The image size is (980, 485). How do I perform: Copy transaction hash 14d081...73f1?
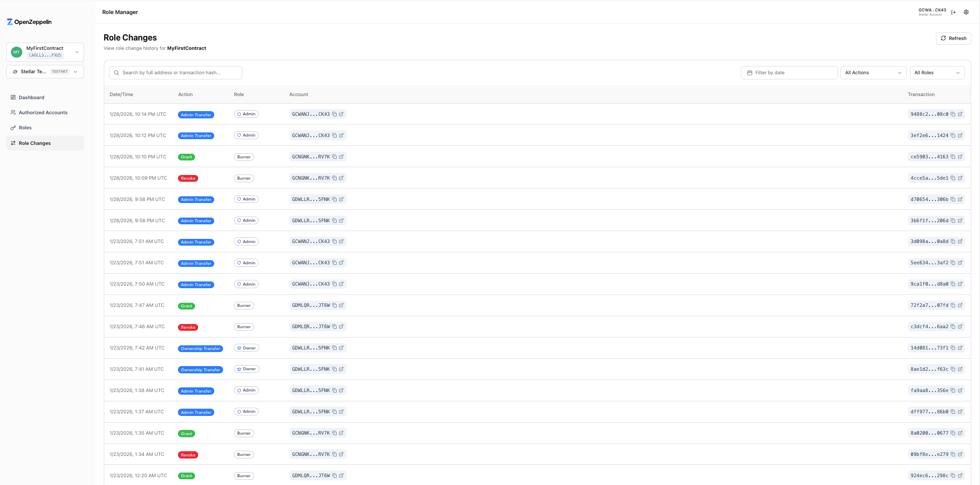pyautogui.click(x=953, y=348)
